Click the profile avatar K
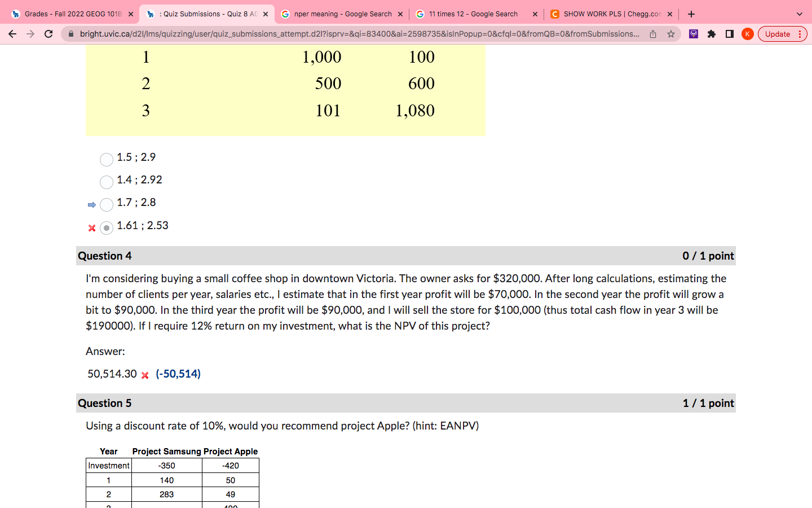The width and height of the screenshot is (812, 508). (748, 34)
